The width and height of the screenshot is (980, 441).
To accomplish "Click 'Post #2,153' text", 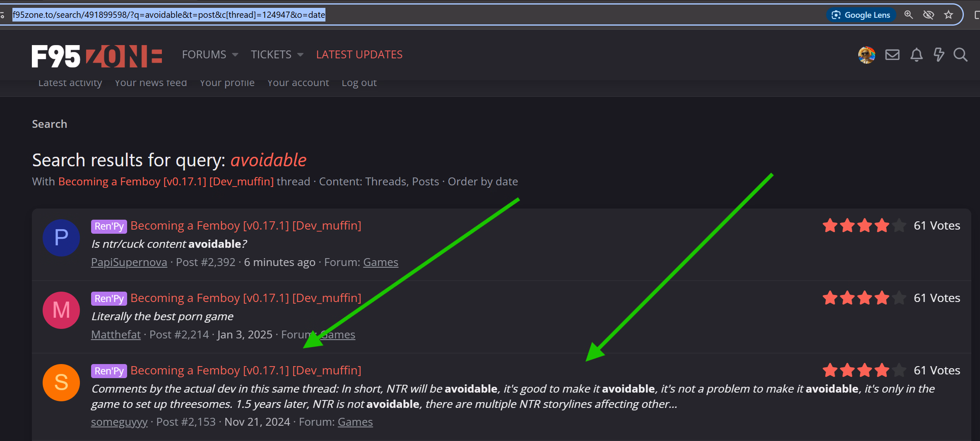I will 186,422.
